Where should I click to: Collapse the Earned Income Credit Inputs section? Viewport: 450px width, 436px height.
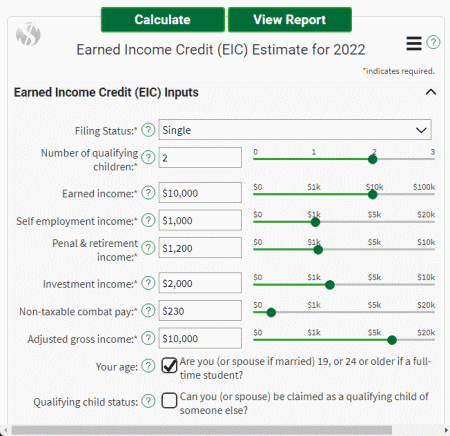(x=431, y=92)
